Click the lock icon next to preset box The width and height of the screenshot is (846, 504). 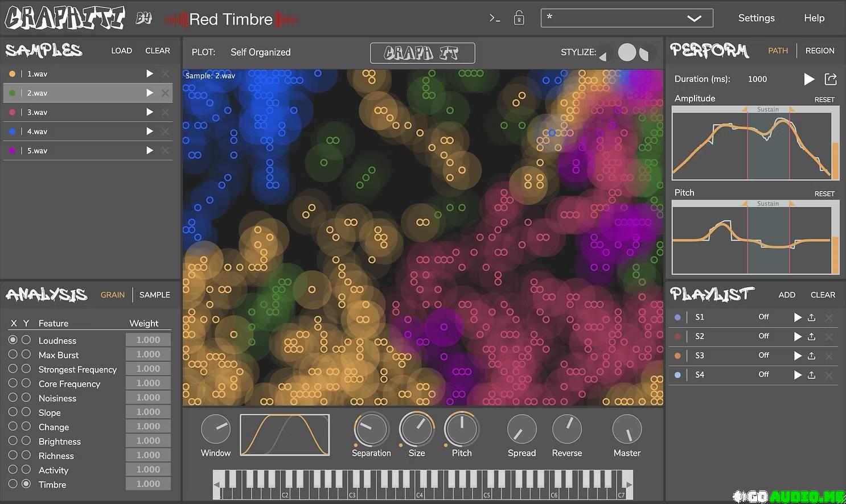(519, 18)
